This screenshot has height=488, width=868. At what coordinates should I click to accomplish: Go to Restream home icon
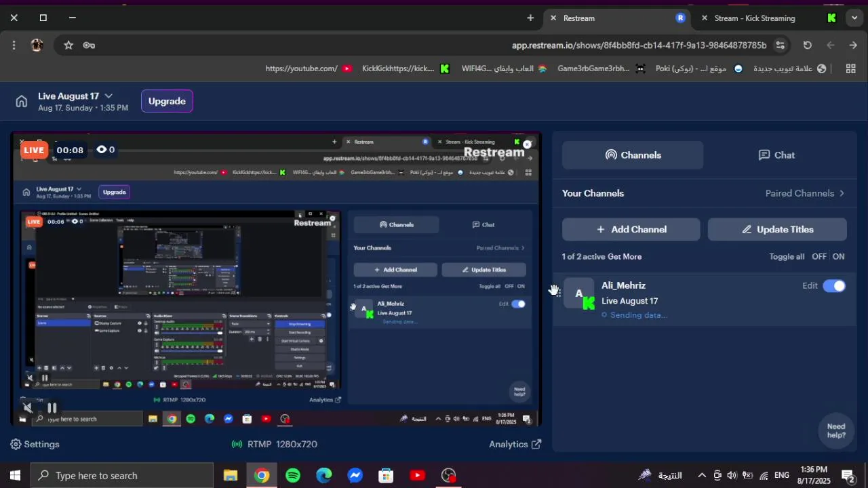pyautogui.click(x=22, y=102)
